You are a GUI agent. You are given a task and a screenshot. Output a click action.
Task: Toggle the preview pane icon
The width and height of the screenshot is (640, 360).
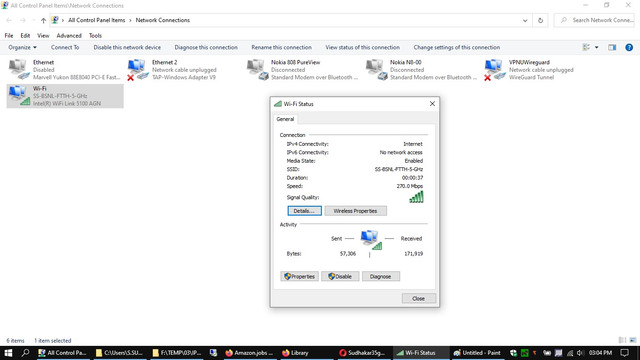click(x=612, y=47)
